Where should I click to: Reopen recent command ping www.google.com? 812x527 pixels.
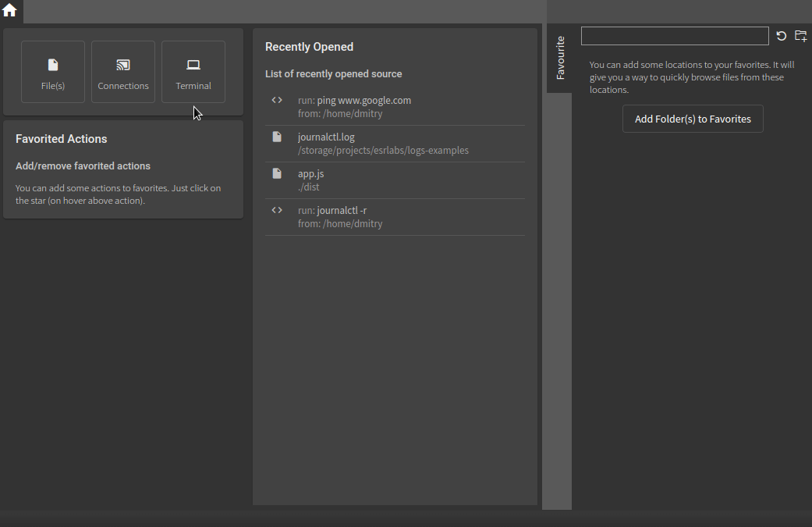pyautogui.click(x=395, y=107)
